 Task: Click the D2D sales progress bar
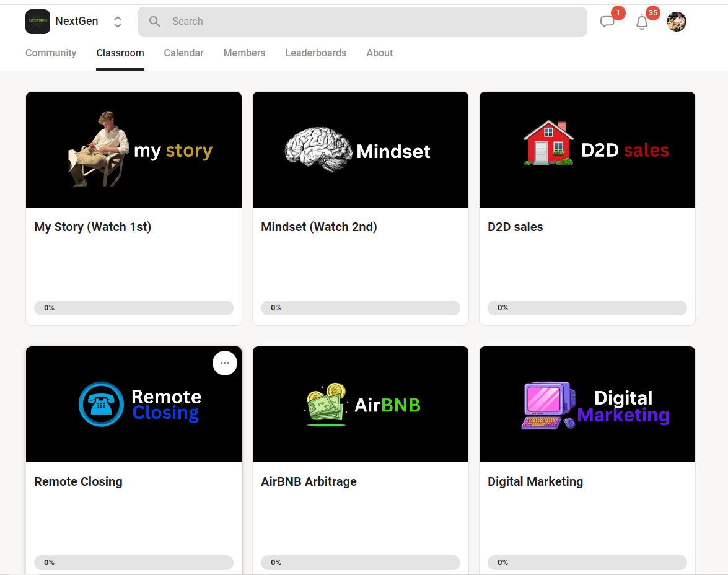pyautogui.click(x=587, y=308)
